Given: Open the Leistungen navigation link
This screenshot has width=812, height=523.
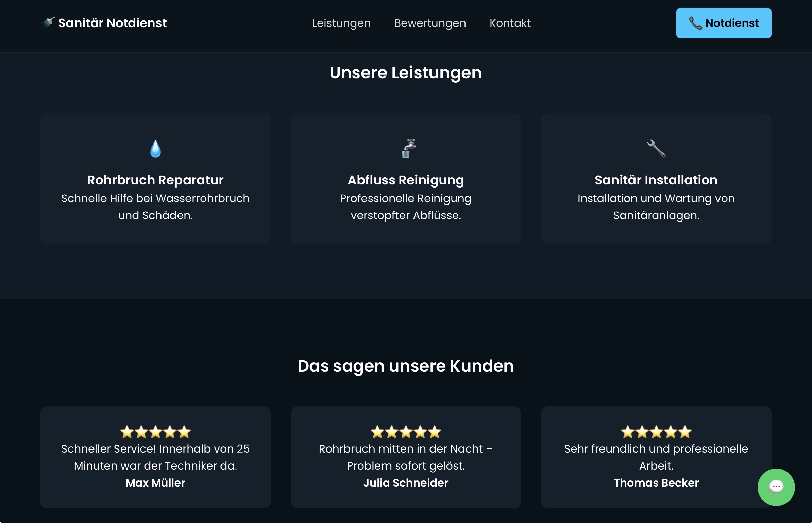Looking at the screenshot, I should (341, 23).
